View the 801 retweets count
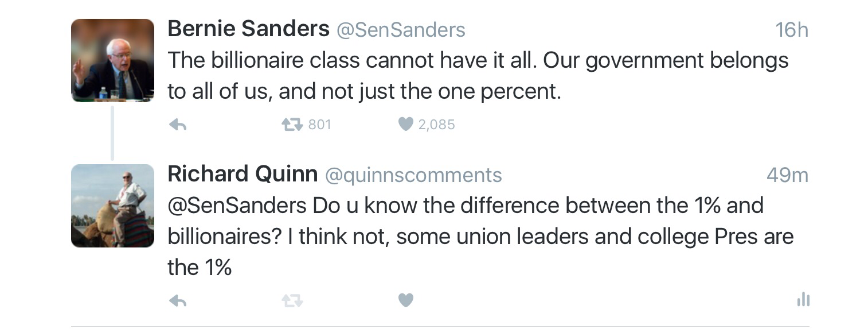Screen dimensions: 868x329 319,125
